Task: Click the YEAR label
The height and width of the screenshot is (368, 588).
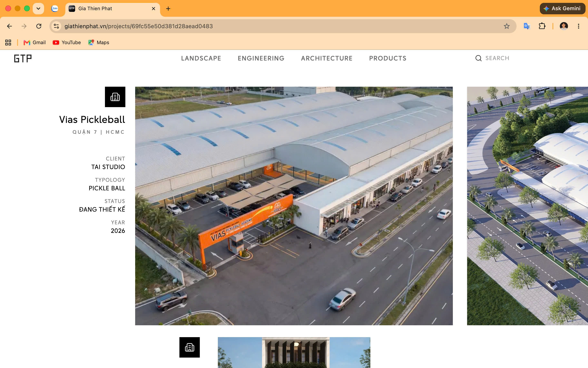Action: (x=118, y=222)
